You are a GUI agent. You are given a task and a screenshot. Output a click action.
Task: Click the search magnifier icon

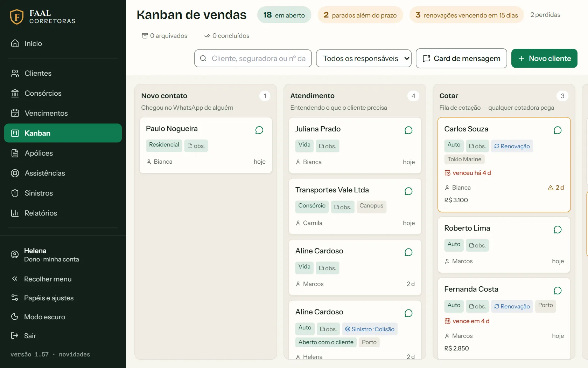pos(203,59)
